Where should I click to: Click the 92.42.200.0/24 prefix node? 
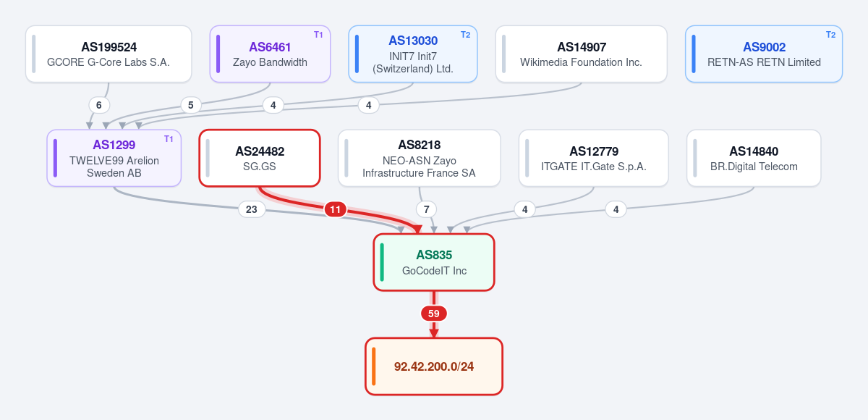(434, 366)
